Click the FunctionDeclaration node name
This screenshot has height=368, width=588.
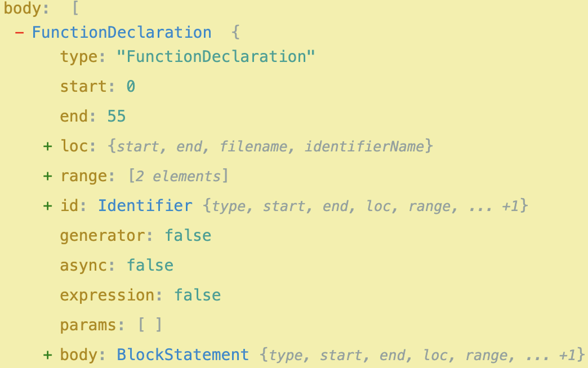point(122,32)
